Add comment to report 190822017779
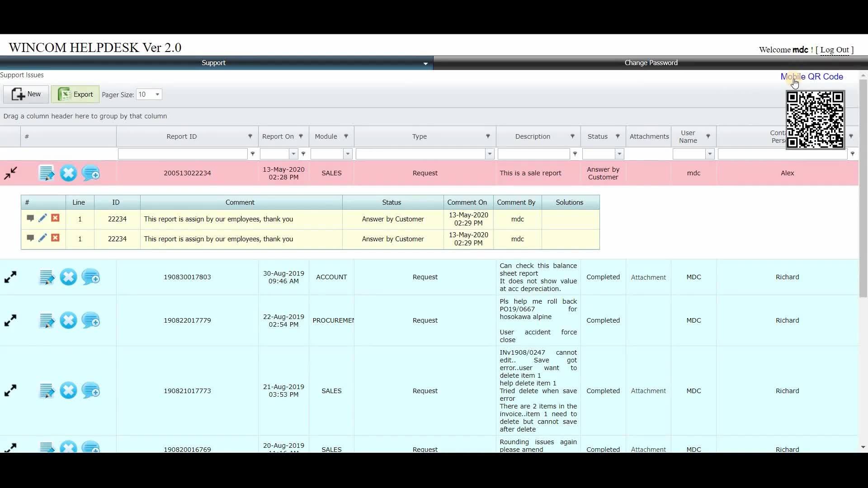The image size is (868, 488). click(91, 320)
